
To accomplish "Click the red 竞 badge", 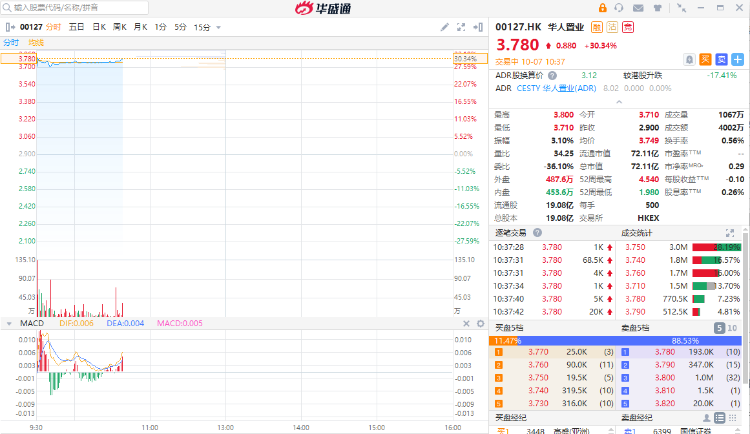I will 628,27.
